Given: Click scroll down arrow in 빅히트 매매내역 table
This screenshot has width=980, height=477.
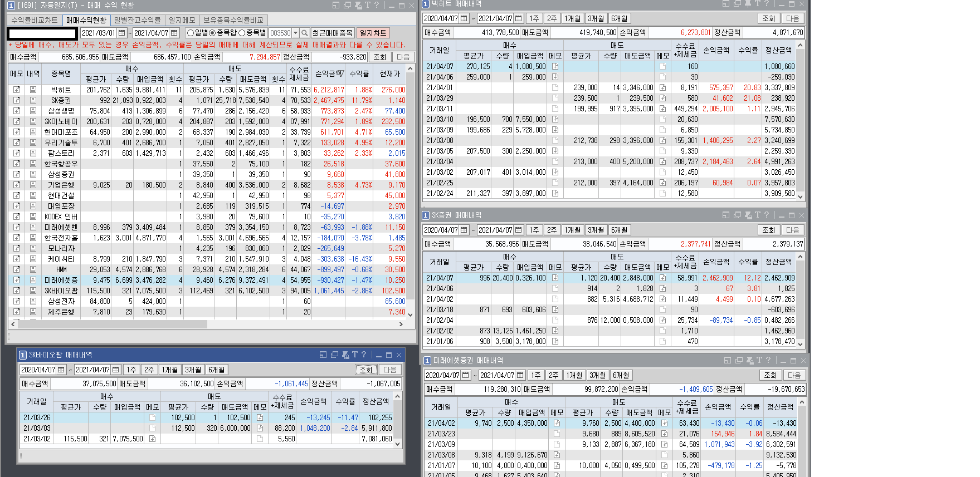Looking at the screenshot, I should (801, 196).
